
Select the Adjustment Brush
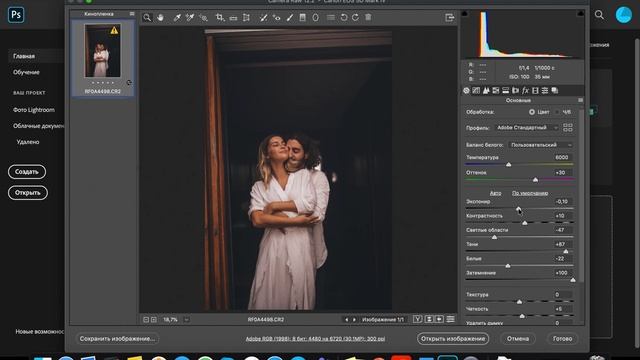point(289,18)
